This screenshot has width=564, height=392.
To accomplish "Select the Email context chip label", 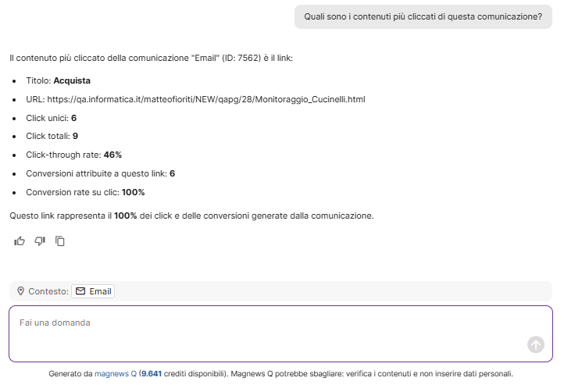I will pyautogui.click(x=100, y=291).
